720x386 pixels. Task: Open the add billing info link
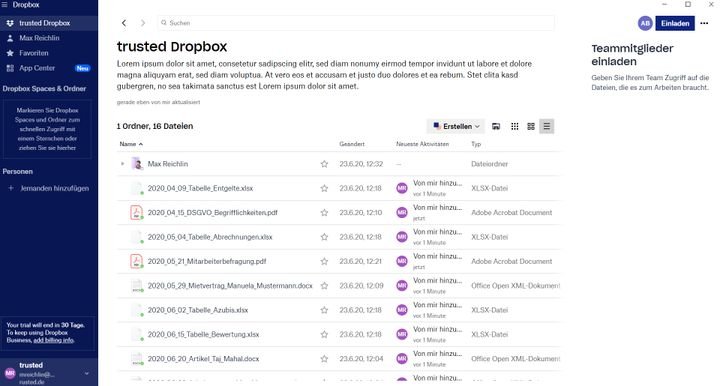pyautogui.click(x=53, y=340)
